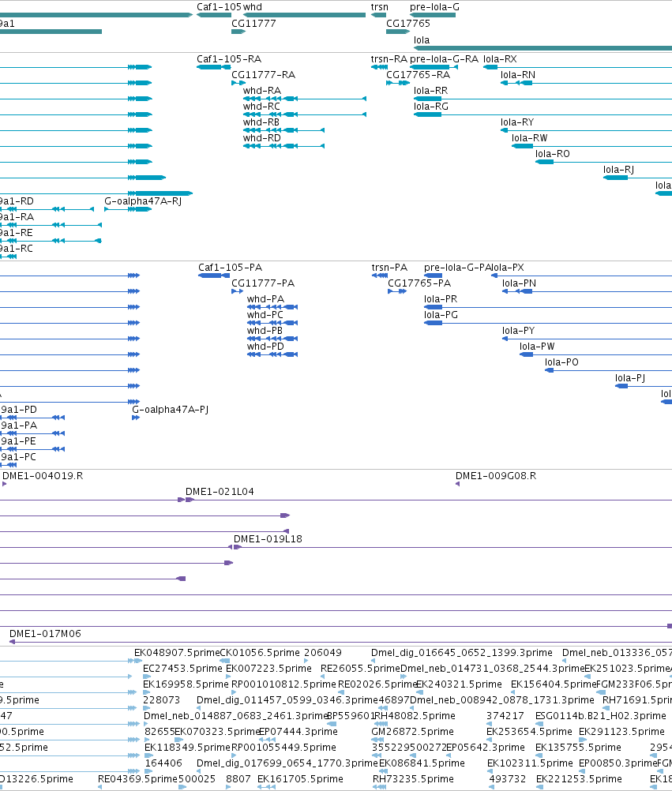Select EST GM26872.5prime label
The height and width of the screenshot is (791, 672).
click(413, 732)
